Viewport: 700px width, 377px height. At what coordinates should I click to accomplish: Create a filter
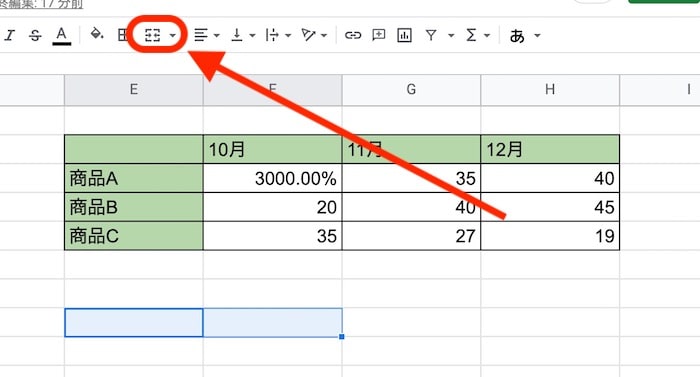coord(431,35)
